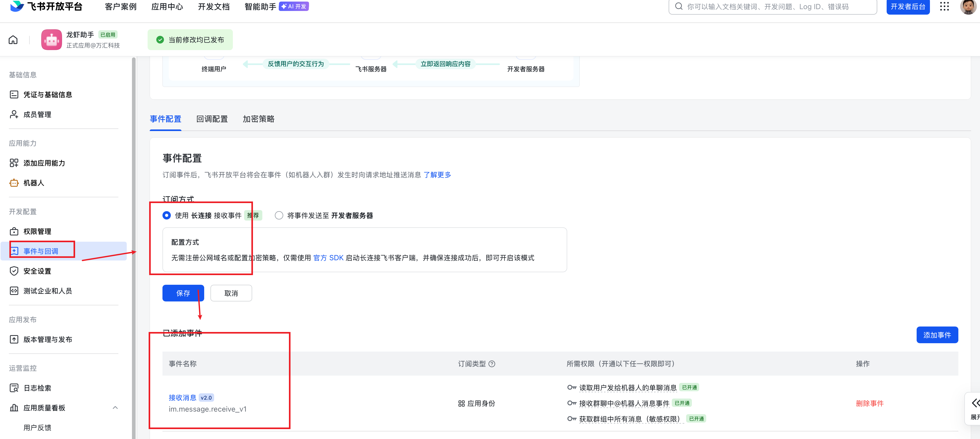Select 将事件发送至开发者服务器 radio option

pyautogui.click(x=279, y=216)
